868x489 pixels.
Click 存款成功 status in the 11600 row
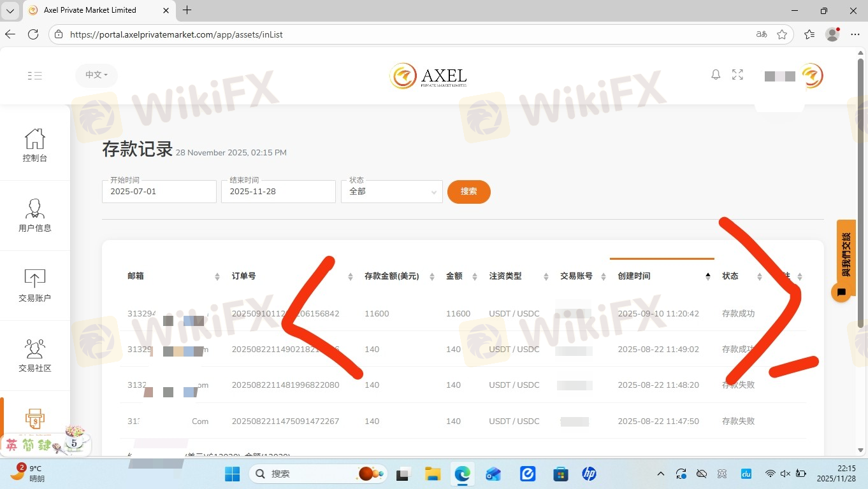(x=738, y=314)
